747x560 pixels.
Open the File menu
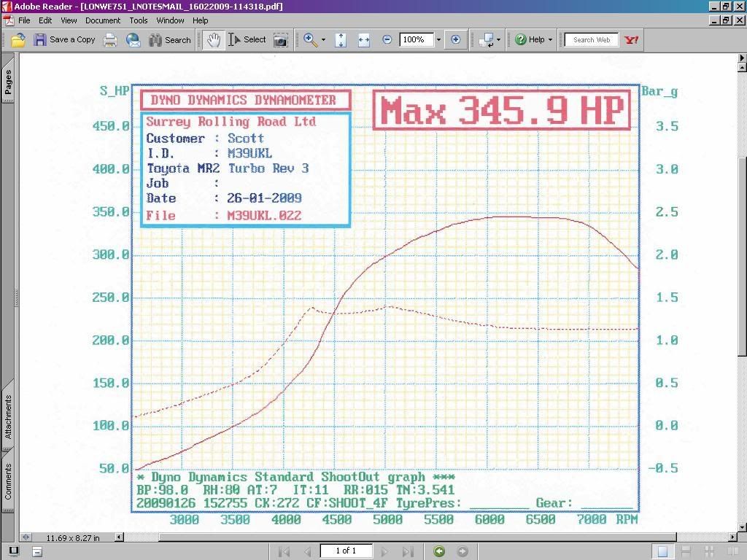pyautogui.click(x=24, y=20)
